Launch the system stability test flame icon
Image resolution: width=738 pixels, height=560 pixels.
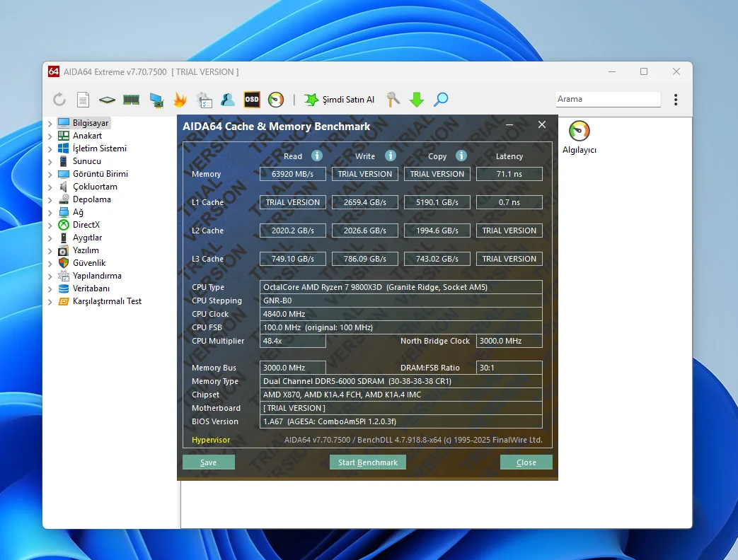click(x=180, y=100)
